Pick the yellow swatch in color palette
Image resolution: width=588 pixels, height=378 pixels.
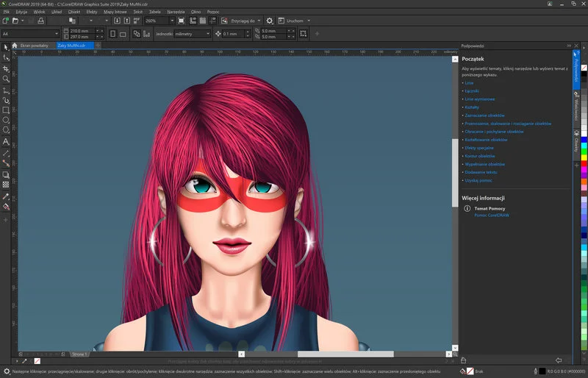coord(584,158)
